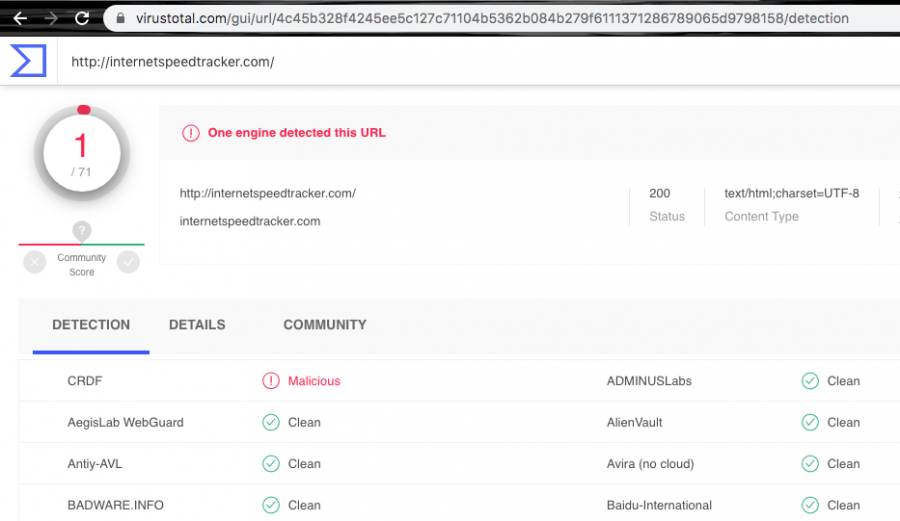Open the COMMUNITY tab
The height and width of the screenshot is (521, 900).
click(x=325, y=325)
